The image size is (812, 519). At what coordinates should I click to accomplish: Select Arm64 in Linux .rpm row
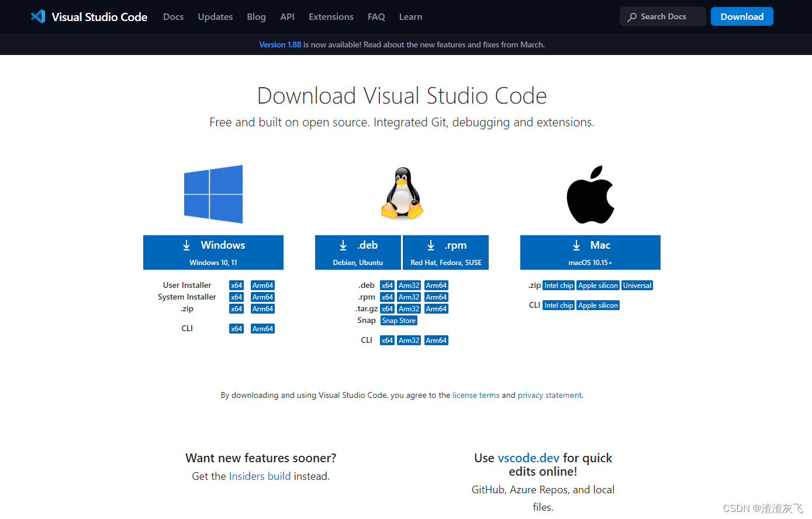(x=436, y=297)
